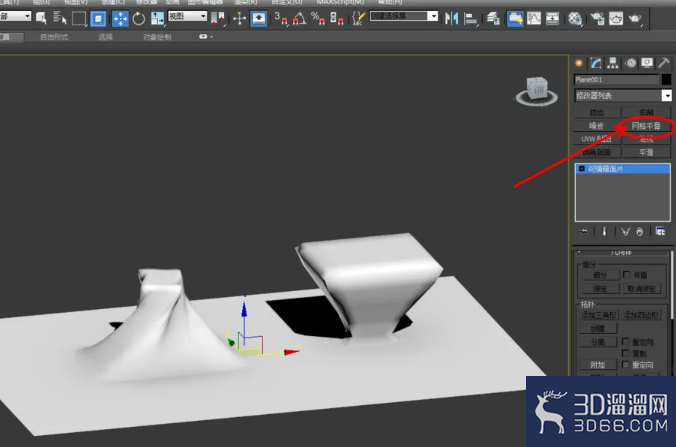Open the Rendered Frame Window
This screenshot has height=447, width=676.
(x=616, y=19)
